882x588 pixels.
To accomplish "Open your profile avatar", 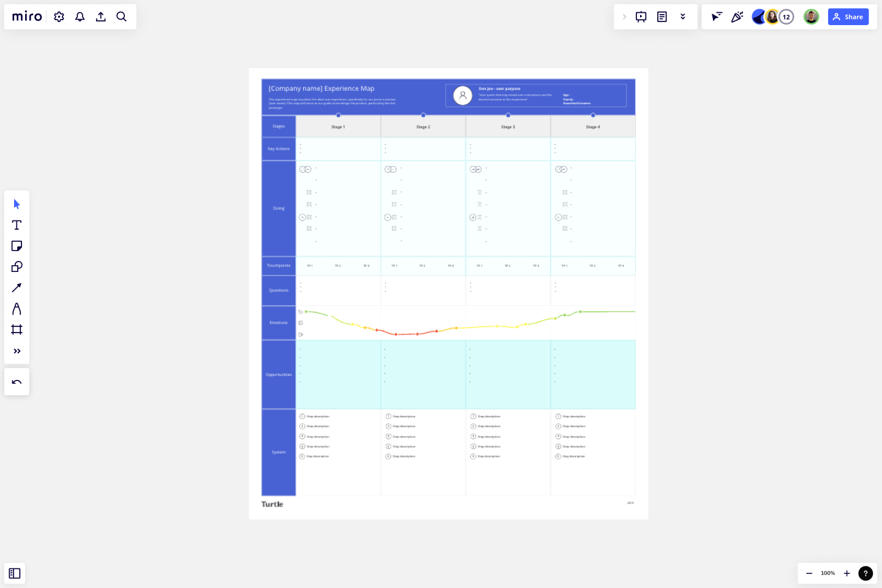I will click(811, 17).
